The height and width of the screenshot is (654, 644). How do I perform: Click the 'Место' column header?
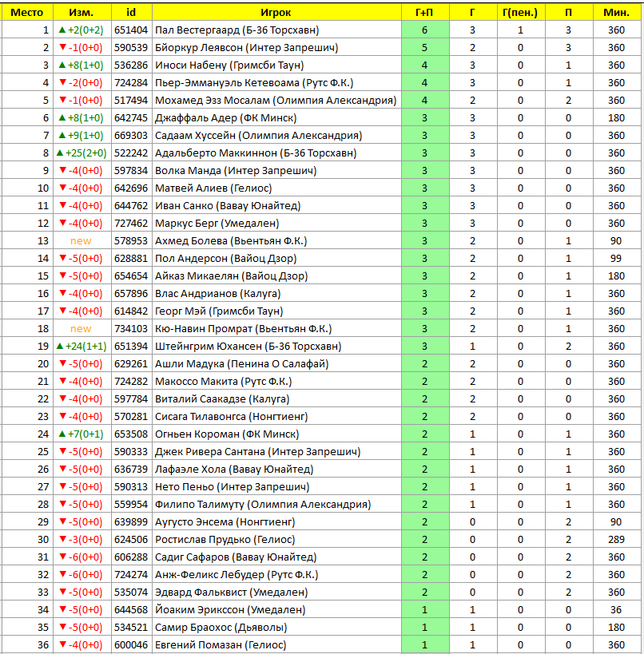tap(26, 13)
